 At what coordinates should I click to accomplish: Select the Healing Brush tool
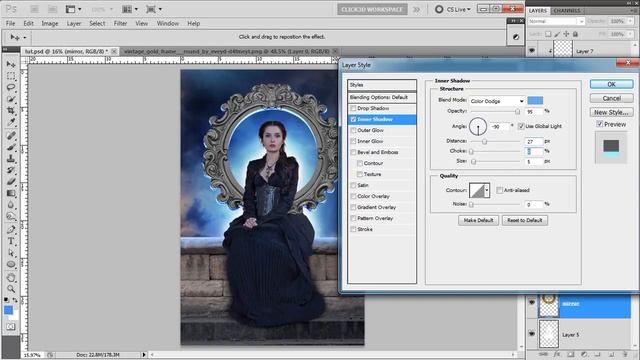pyautogui.click(x=11, y=135)
